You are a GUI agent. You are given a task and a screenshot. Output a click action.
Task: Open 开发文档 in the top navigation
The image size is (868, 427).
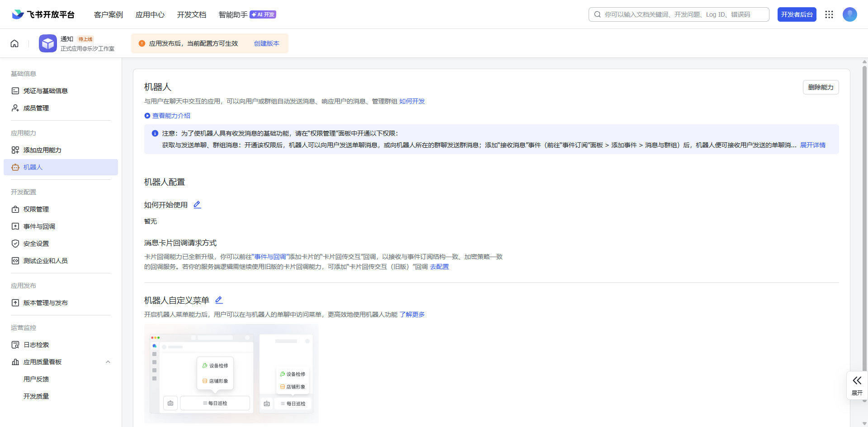191,14
